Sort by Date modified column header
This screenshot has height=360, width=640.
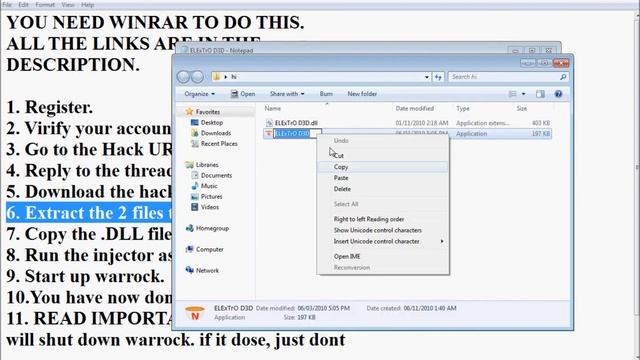(x=414, y=109)
